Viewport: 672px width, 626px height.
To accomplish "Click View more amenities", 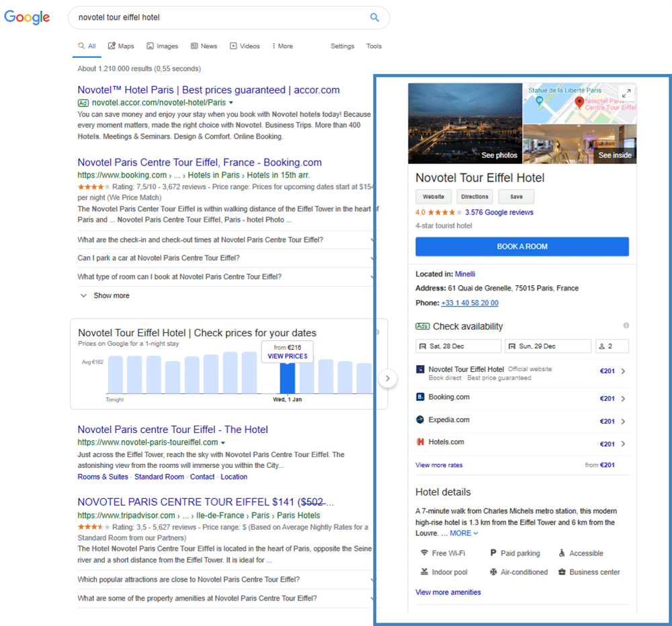I will 448,592.
